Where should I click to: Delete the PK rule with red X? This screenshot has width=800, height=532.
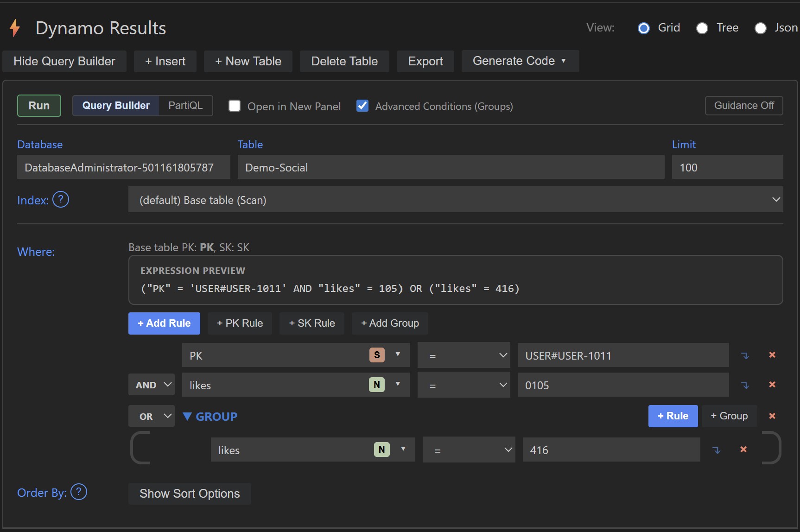pyautogui.click(x=772, y=355)
